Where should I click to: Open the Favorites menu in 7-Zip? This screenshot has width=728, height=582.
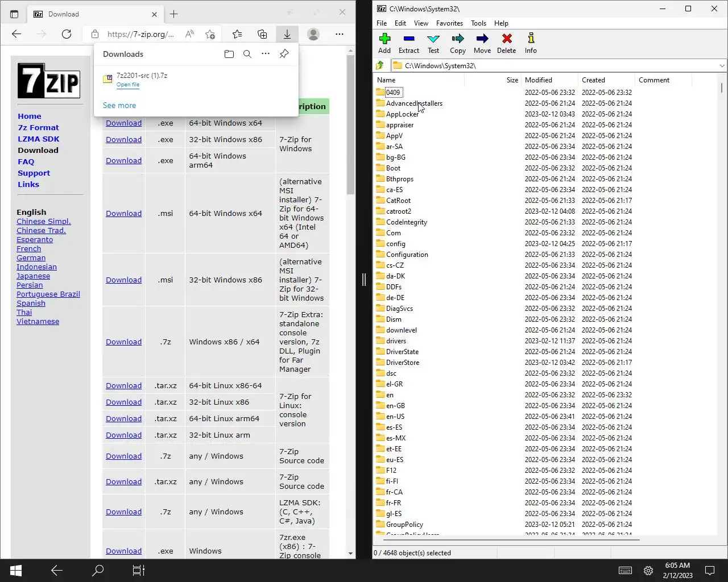coord(449,23)
